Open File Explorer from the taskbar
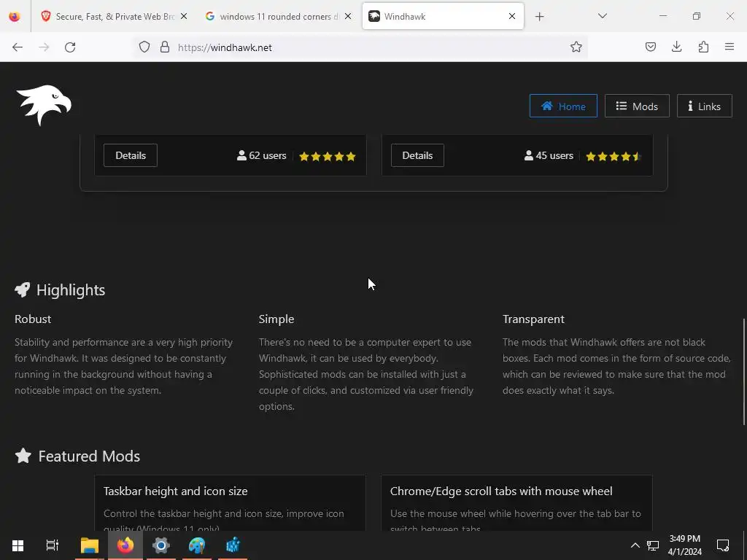Image resolution: width=747 pixels, height=560 pixels. point(90,545)
